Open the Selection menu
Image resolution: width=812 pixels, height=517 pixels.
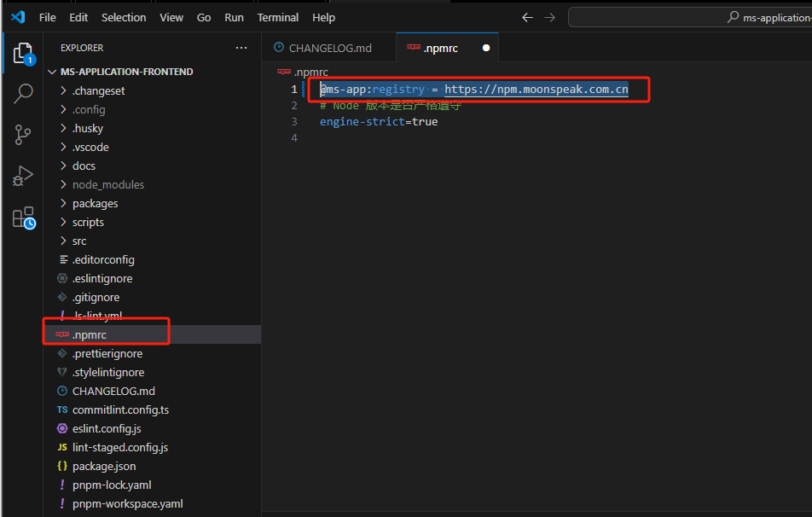pos(124,17)
